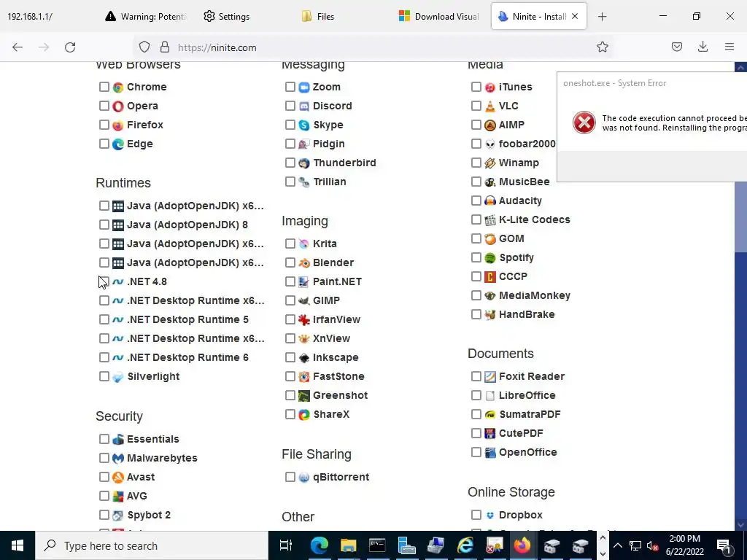Check the LibreOffice checkbox
Image resolution: width=747 pixels, height=560 pixels.
476,395
